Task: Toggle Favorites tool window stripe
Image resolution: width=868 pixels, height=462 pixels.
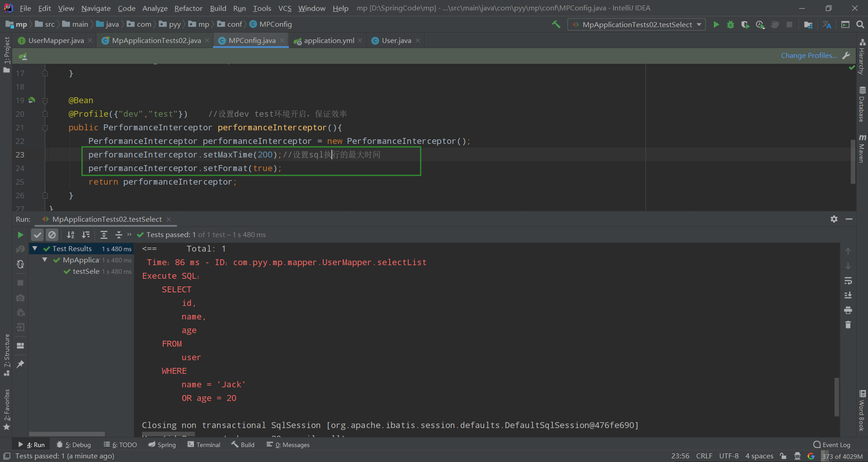Action: click(x=6, y=410)
